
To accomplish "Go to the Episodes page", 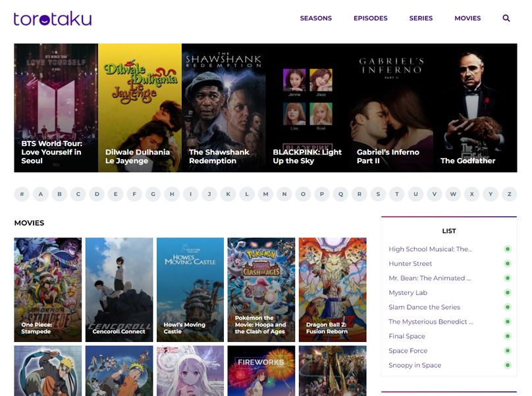I will tap(371, 18).
